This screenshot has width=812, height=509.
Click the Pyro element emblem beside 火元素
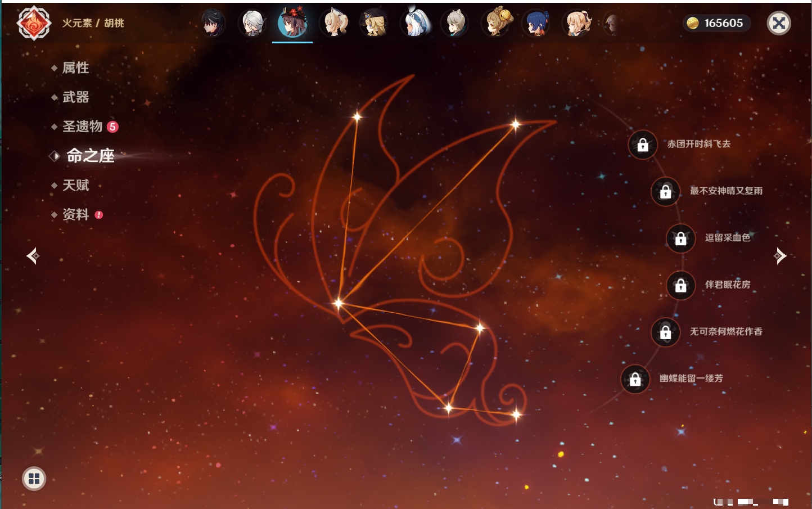coord(34,23)
